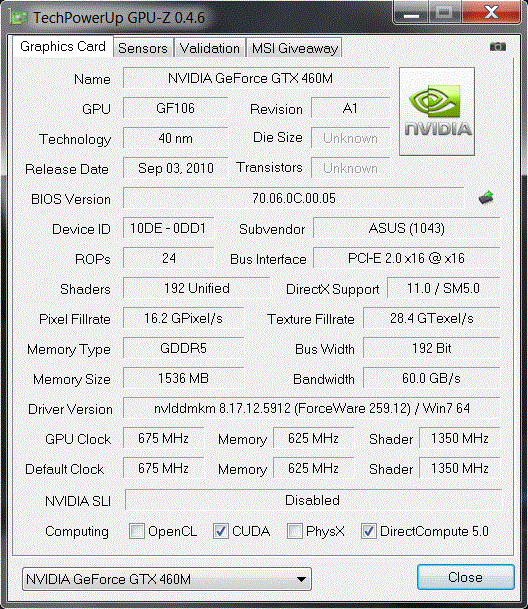Image resolution: width=528 pixels, height=609 pixels.
Task: Click the GPU-Z title bar app icon
Action: (x=19, y=17)
